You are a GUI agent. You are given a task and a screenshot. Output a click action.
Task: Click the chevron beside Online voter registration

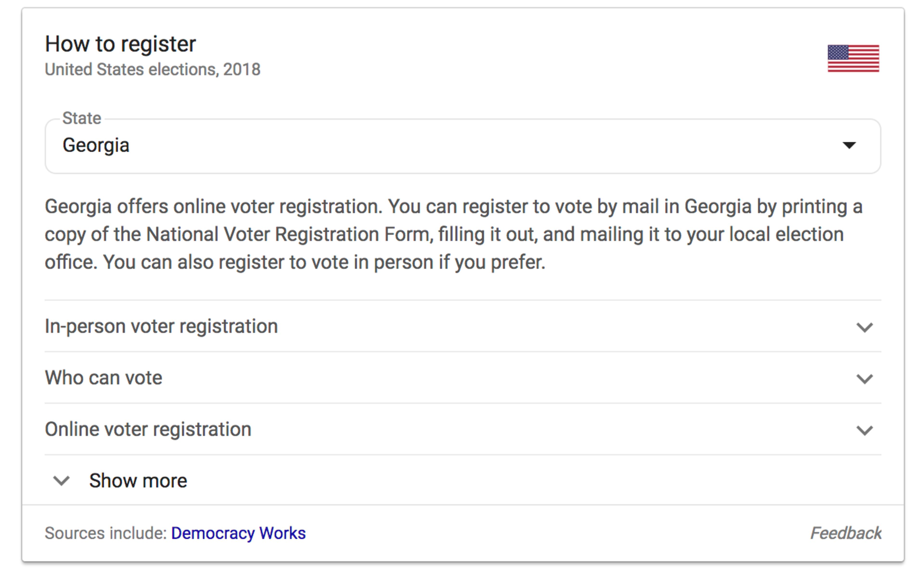click(x=864, y=430)
